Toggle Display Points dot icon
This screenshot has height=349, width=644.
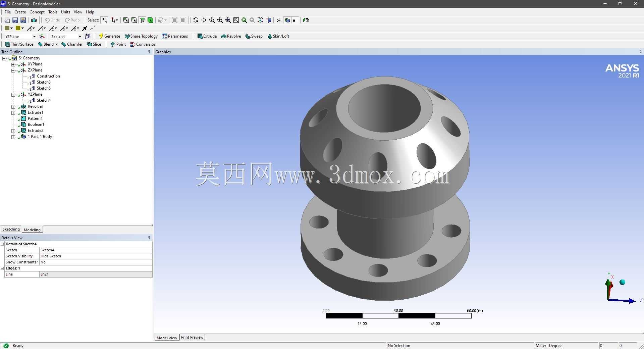click(294, 20)
